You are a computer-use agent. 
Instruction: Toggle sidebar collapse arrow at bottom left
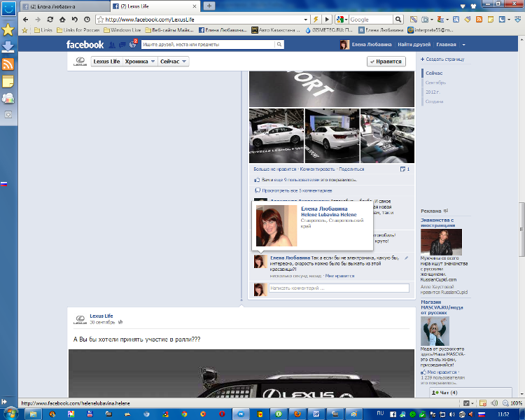[x=4, y=402]
